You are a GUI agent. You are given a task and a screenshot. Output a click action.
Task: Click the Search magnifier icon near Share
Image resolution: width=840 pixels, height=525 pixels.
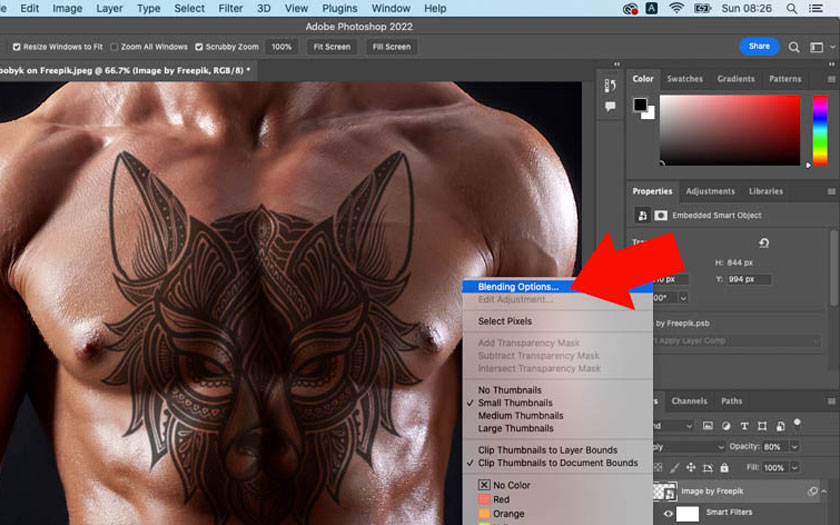[x=794, y=46]
